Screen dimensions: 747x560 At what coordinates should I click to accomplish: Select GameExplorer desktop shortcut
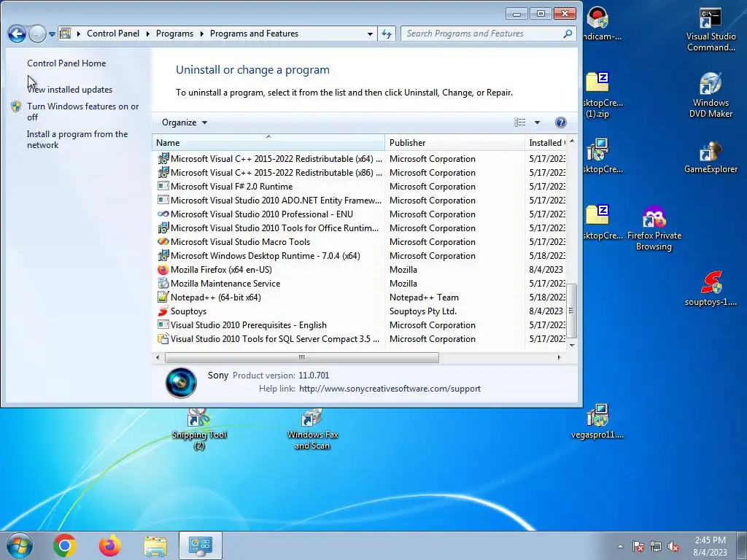(x=711, y=157)
